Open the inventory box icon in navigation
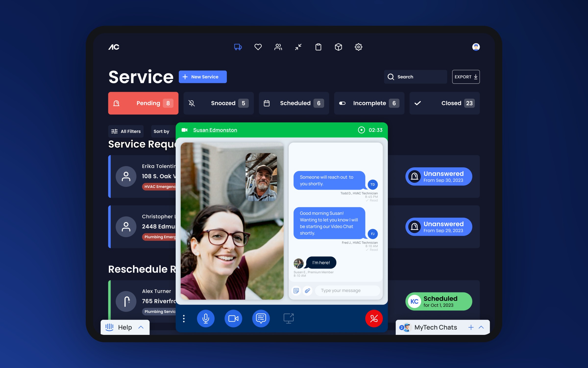The width and height of the screenshot is (588, 368). coord(338,47)
